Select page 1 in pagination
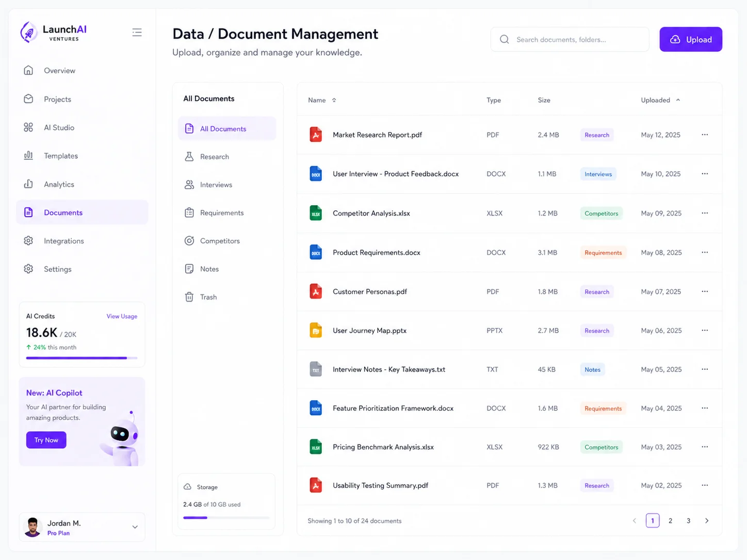The height and width of the screenshot is (560, 747). [x=653, y=521]
